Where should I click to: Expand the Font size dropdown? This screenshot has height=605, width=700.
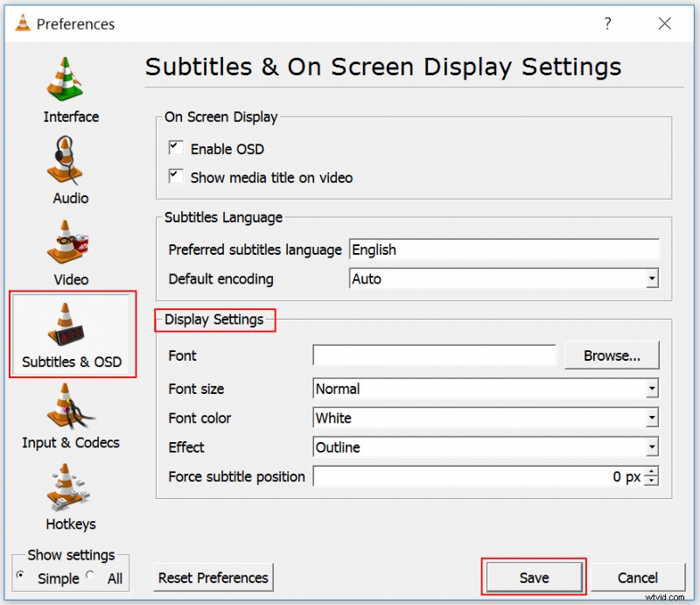pyautogui.click(x=652, y=389)
